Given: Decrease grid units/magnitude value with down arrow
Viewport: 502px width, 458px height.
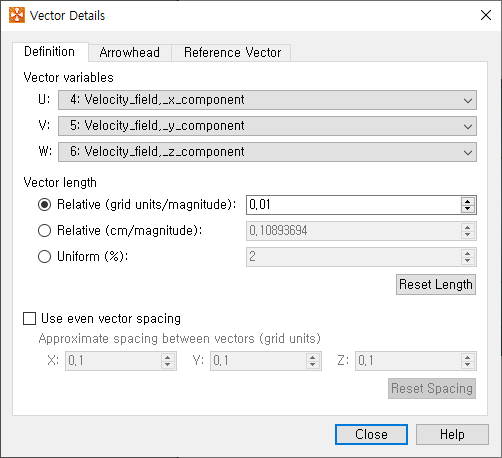Looking at the screenshot, I should click(x=467, y=209).
